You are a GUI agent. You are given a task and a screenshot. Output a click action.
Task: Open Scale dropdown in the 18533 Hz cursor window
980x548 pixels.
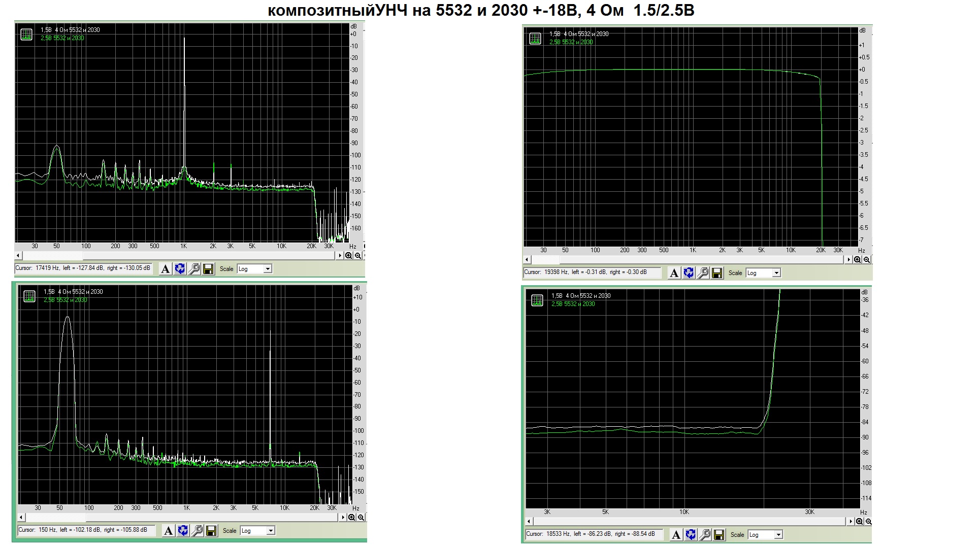pyautogui.click(x=778, y=535)
